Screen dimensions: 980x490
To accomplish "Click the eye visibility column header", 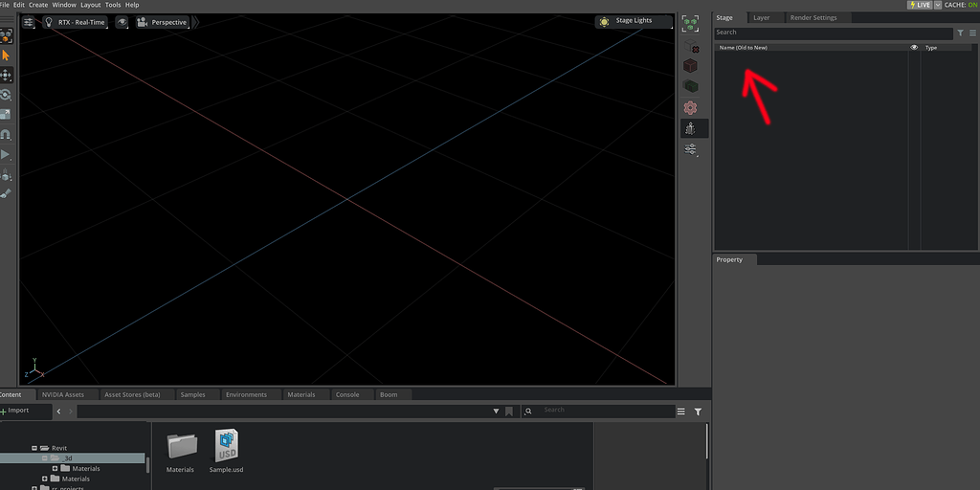I will [x=914, y=47].
